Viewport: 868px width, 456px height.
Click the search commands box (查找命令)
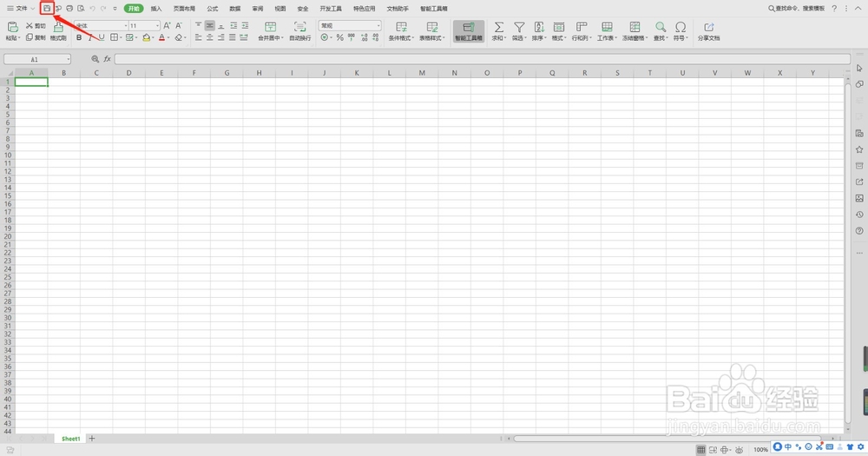(x=796, y=9)
